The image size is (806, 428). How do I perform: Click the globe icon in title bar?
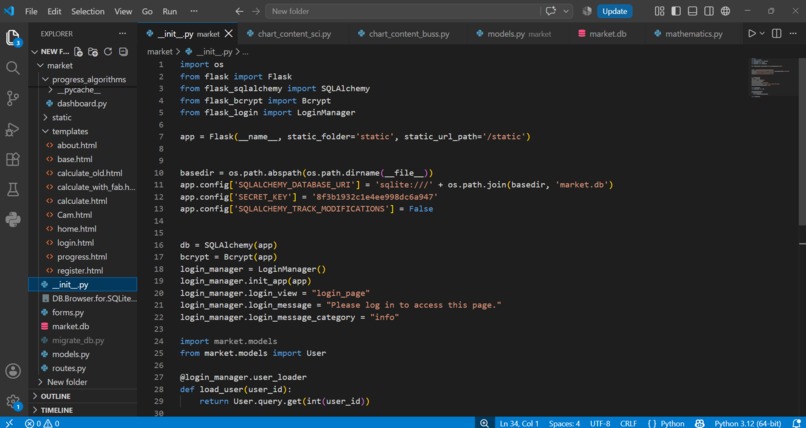click(x=725, y=11)
